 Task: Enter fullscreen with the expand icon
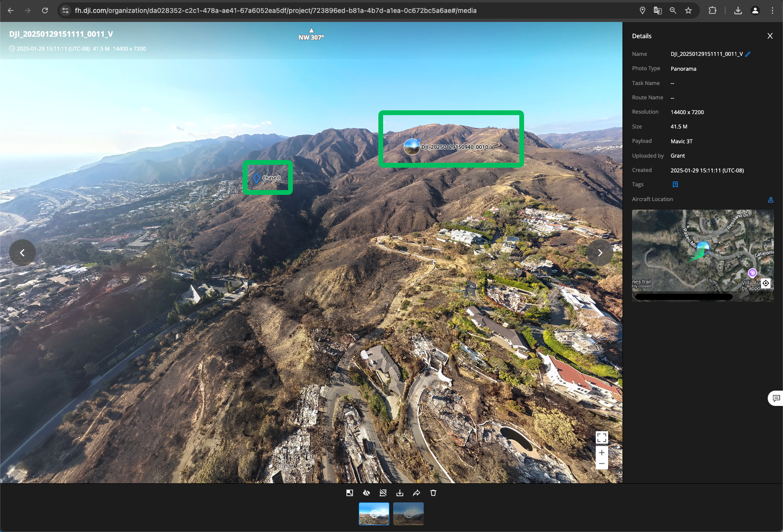coord(602,437)
